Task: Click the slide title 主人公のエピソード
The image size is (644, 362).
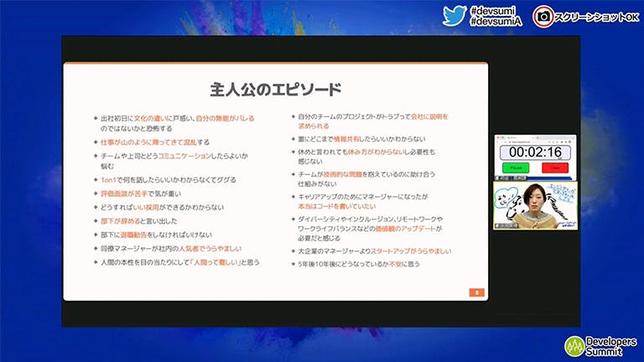Action: pos(276,90)
